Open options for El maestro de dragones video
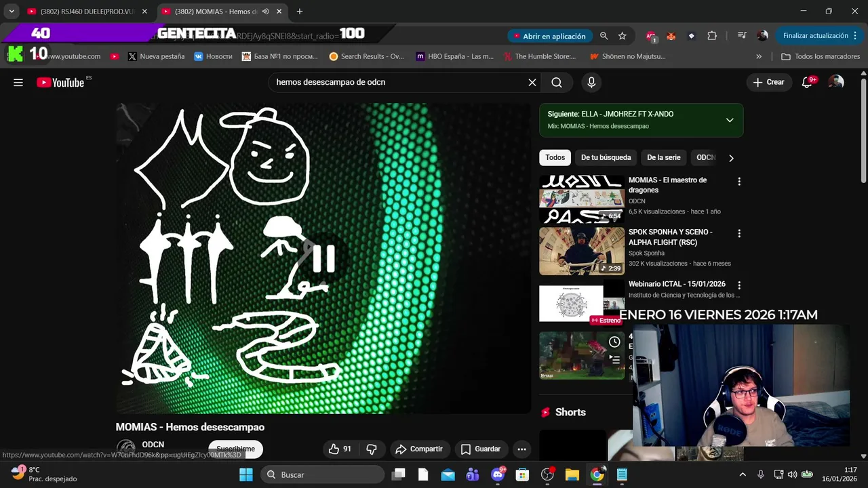The image size is (868, 488). pos(739,181)
